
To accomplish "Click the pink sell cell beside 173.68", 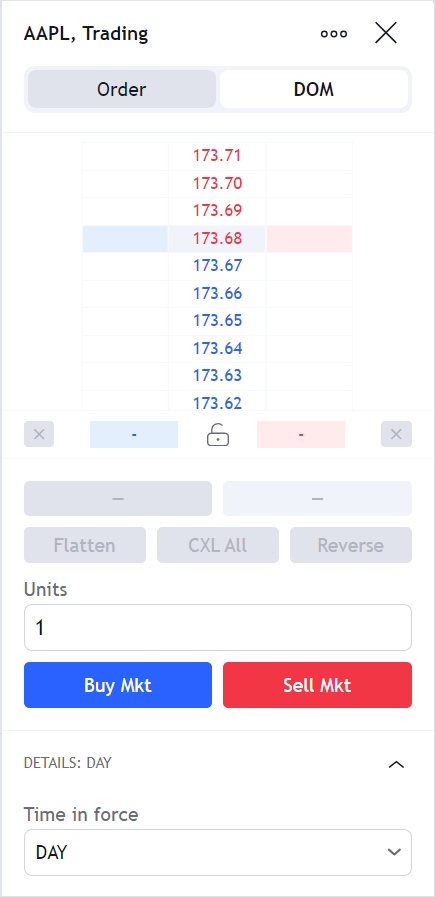I will pyautogui.click(x=309, y=239).
